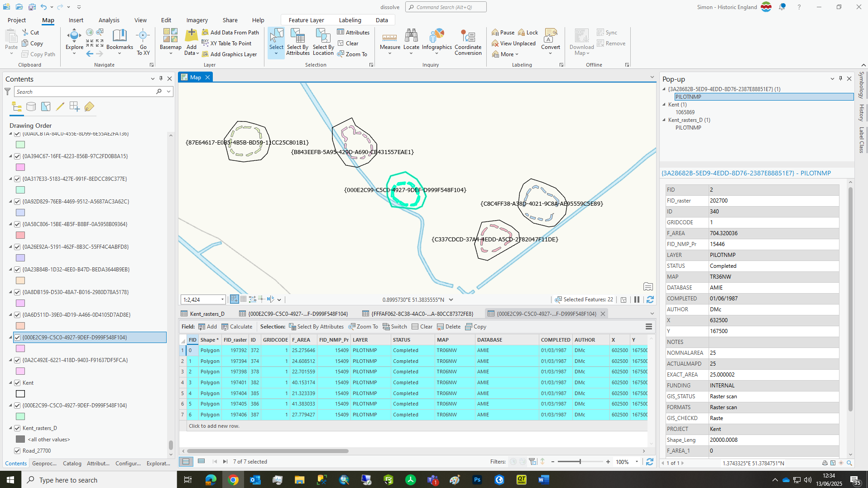
Task: Toggle visibility of Kent_rasters_D layer
Action: pos(17,428)
